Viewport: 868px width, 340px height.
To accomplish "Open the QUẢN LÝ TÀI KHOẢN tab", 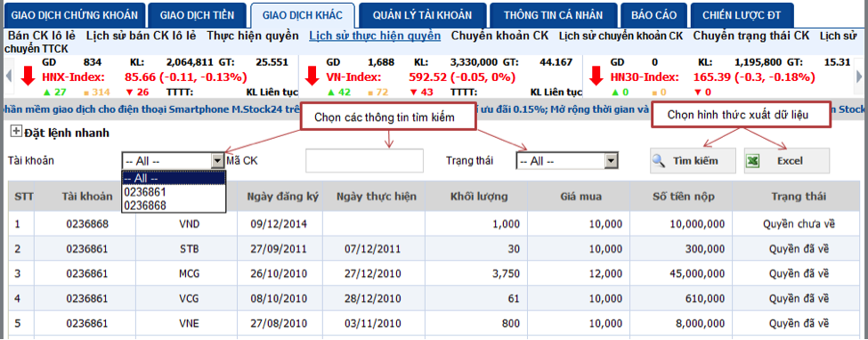I will (x=422, y=15).
